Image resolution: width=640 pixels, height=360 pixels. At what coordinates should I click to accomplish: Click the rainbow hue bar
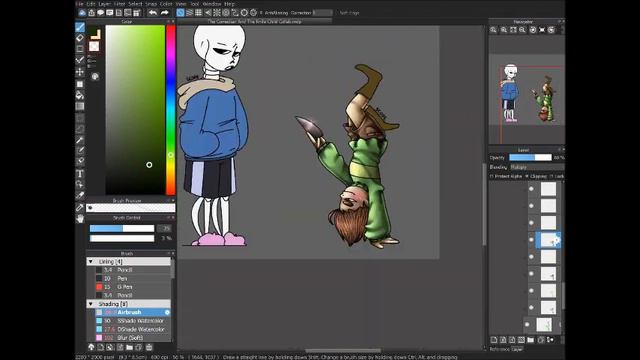[171, 110]
